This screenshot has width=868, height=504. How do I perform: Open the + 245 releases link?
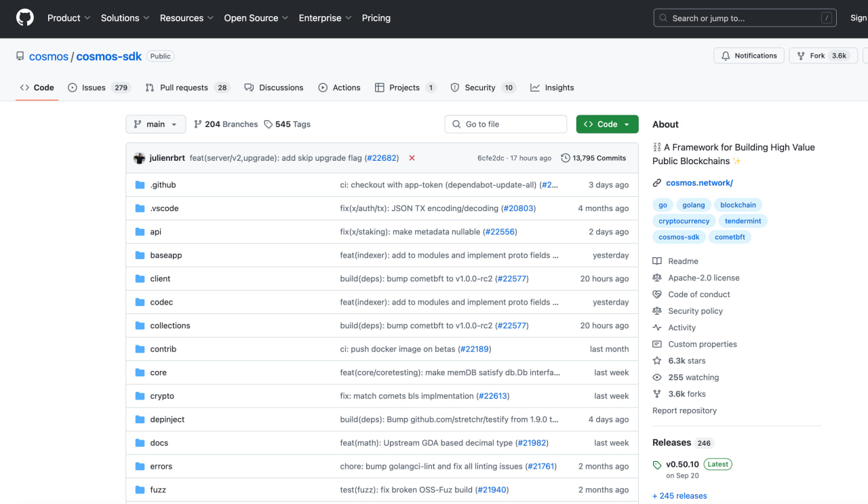point(679,496)
